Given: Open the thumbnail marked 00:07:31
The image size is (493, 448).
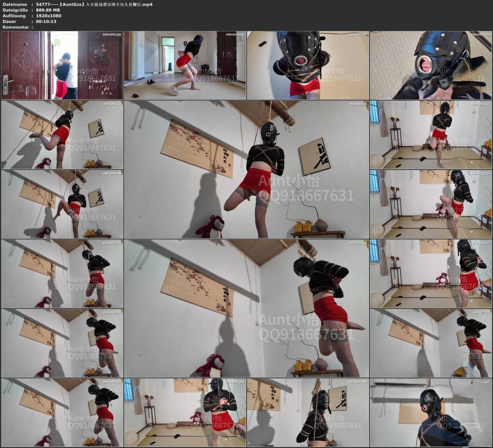Looking at the screenshot, I should pos(431,343).
